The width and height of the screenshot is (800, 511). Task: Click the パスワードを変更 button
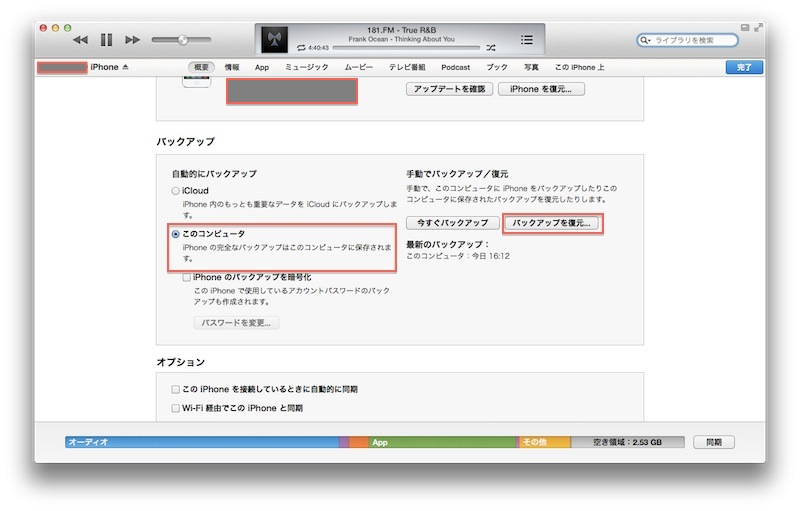[236, 323]
